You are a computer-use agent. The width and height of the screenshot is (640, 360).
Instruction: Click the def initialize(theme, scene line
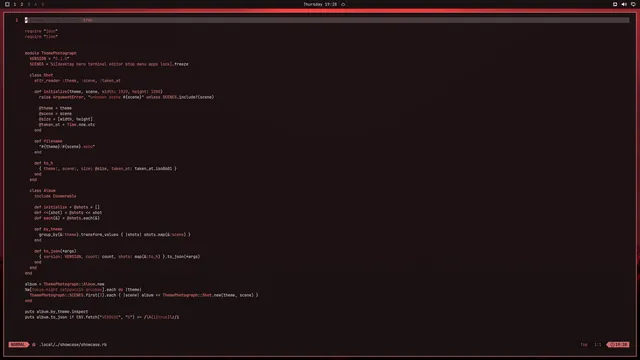coord(98,91)
